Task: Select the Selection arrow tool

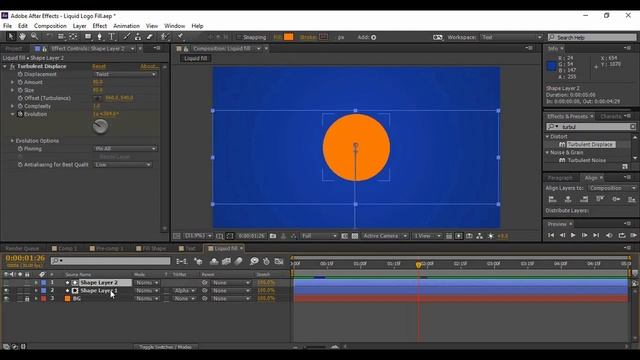Action: coord(11,37)
